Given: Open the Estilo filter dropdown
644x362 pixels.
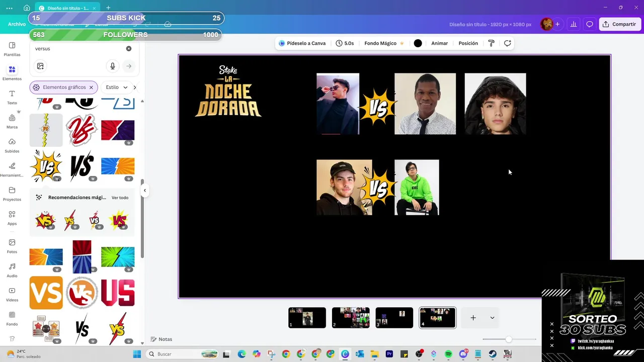Looking at the screenshot, I should click(117, 87).
